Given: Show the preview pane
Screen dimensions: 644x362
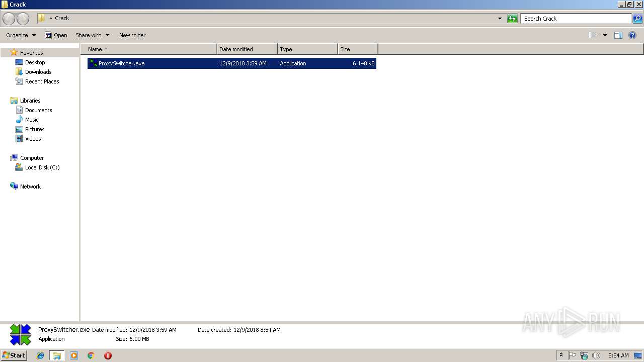Looking at the screenshot, I should tap(618, 35).
